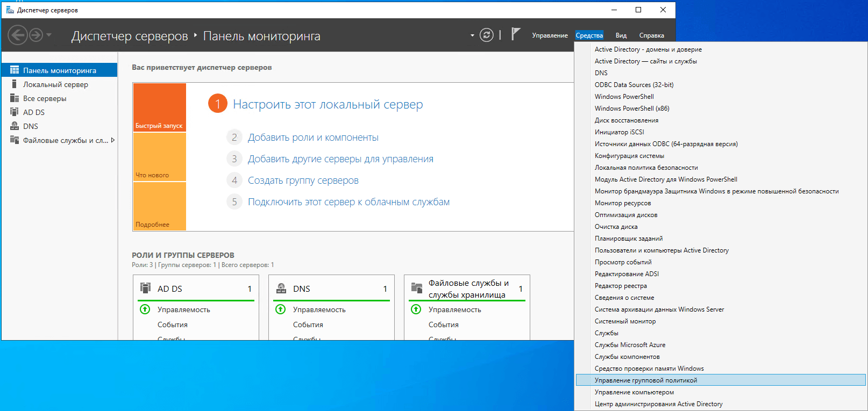This screenshot has height=411, width=868.
Task: Open dropdown arrow left of refresh icon
Action: point(472,35)
